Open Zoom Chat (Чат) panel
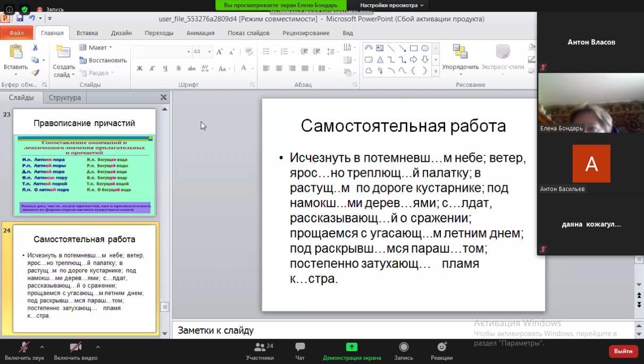The width and height of the screenshot is (644, 364). coord(300,351)
